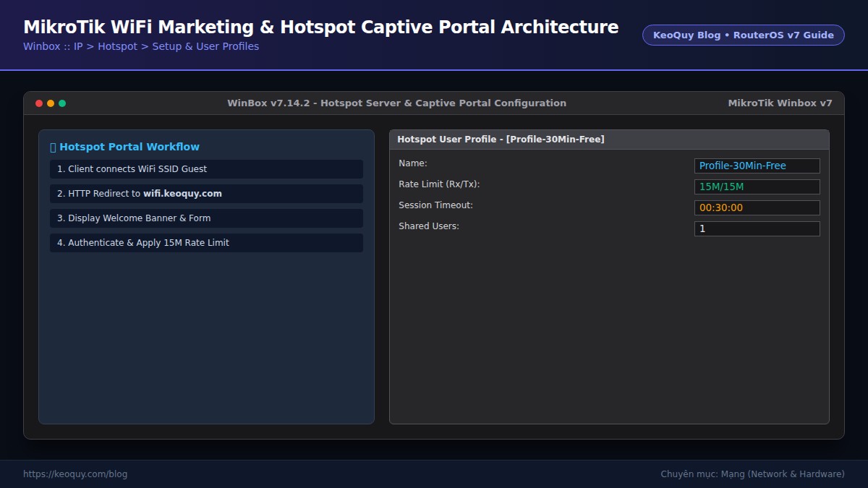Screen dimensions: 868x488
Task: Click the green maximize window dot
Action: tap(62, 103)
